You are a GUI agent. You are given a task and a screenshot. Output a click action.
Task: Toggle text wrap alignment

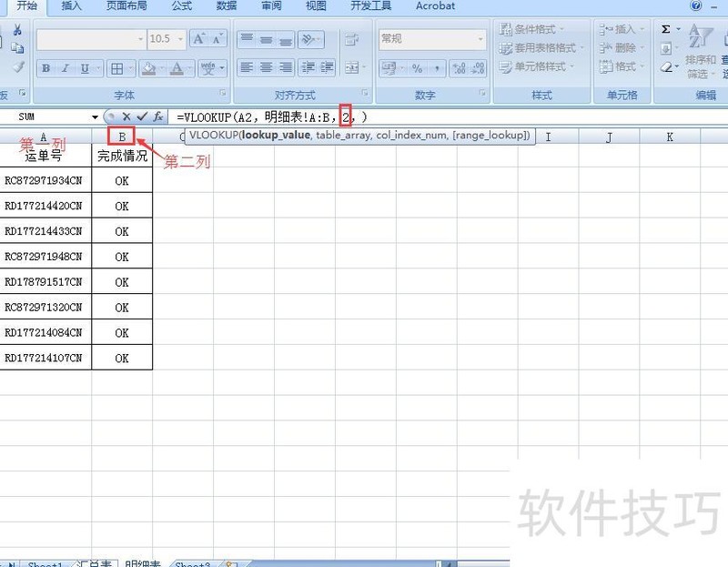coord(350,39)
